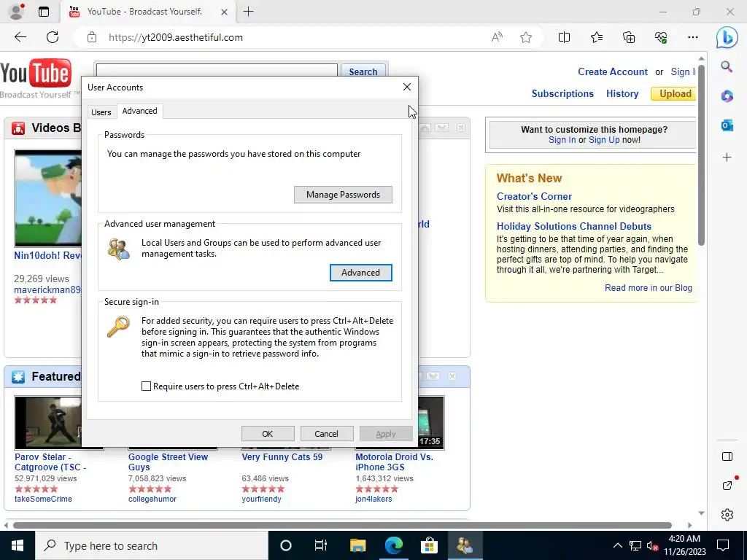Select the Advanced tab in User Accounts
This screenshot has width=747, height=560.
pyautogui.click(x=139, y=111)
